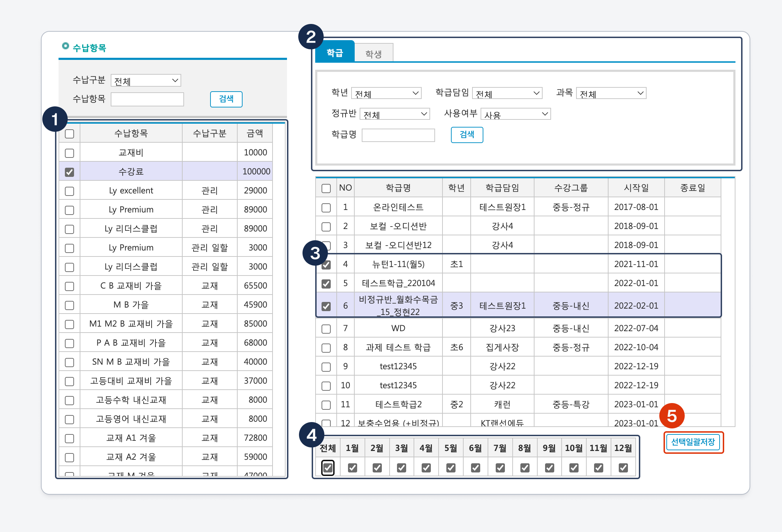Select the 학급 tab
The width and height of the screenshot is (782, 532).
click(x=335, y=53)
